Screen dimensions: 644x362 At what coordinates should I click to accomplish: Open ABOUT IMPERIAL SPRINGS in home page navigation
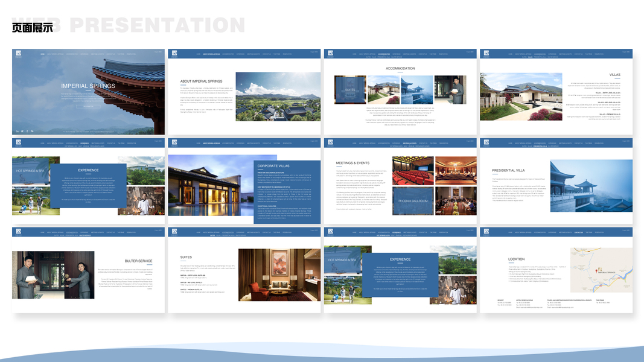pyautogui.click(x=56, y=54)
